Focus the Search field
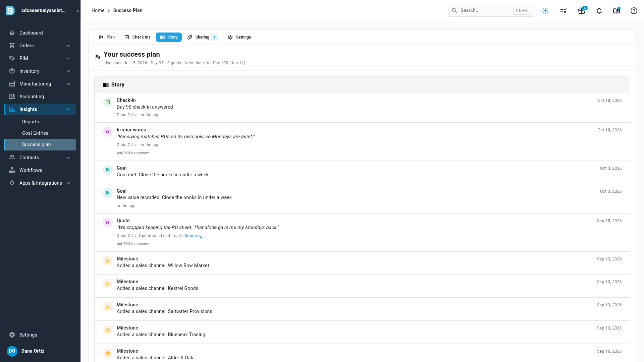The width and height of the screenshot is (644, 362). (x=491, y=11)
